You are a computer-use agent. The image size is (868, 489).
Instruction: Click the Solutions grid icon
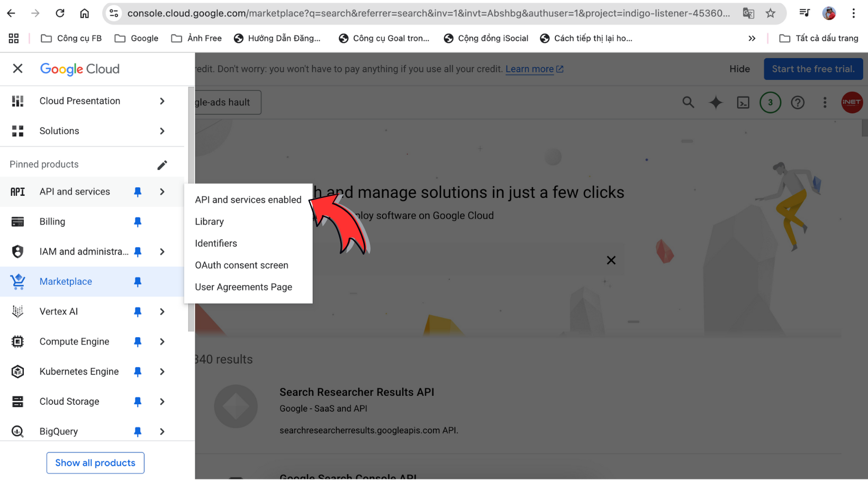coord(17,131)
